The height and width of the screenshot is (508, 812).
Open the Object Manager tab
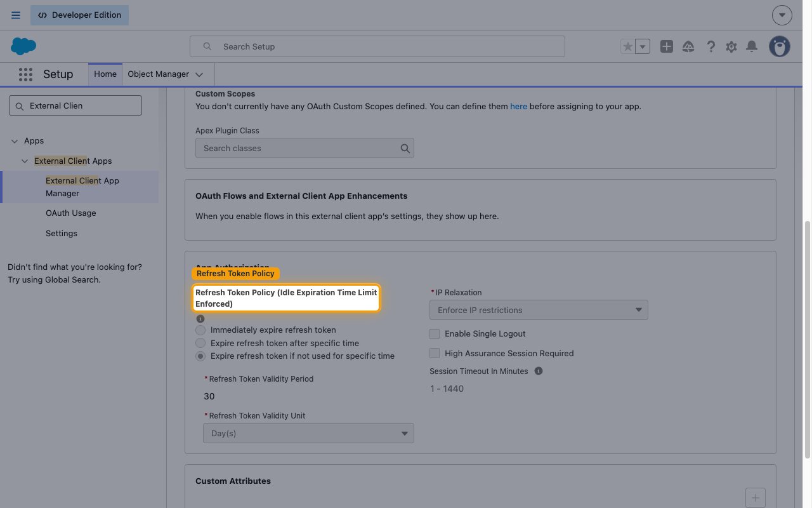(159, 74)
